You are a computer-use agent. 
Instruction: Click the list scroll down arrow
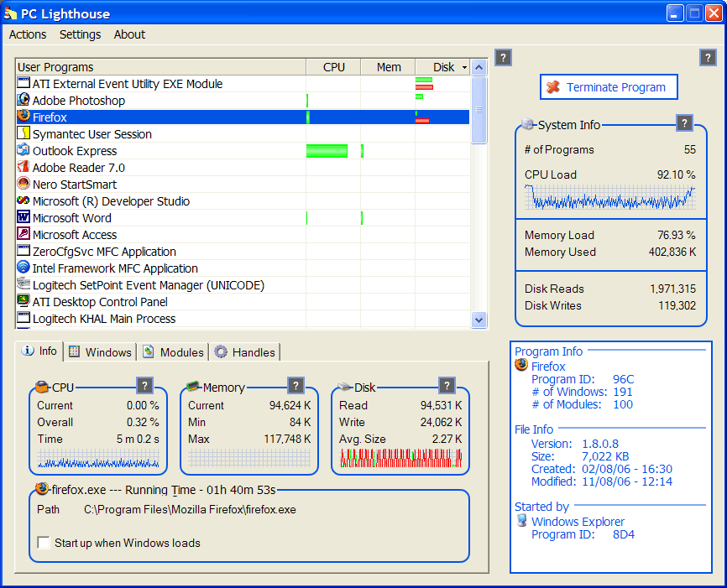[479, 320]
